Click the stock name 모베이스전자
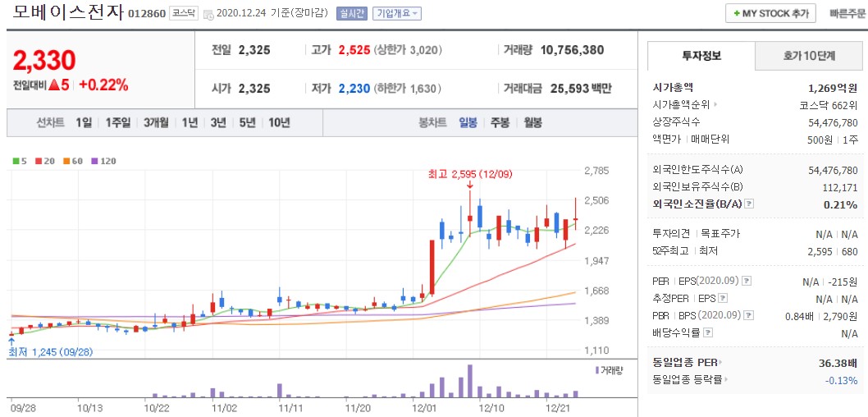868x417 pixels. click(67, 12)
